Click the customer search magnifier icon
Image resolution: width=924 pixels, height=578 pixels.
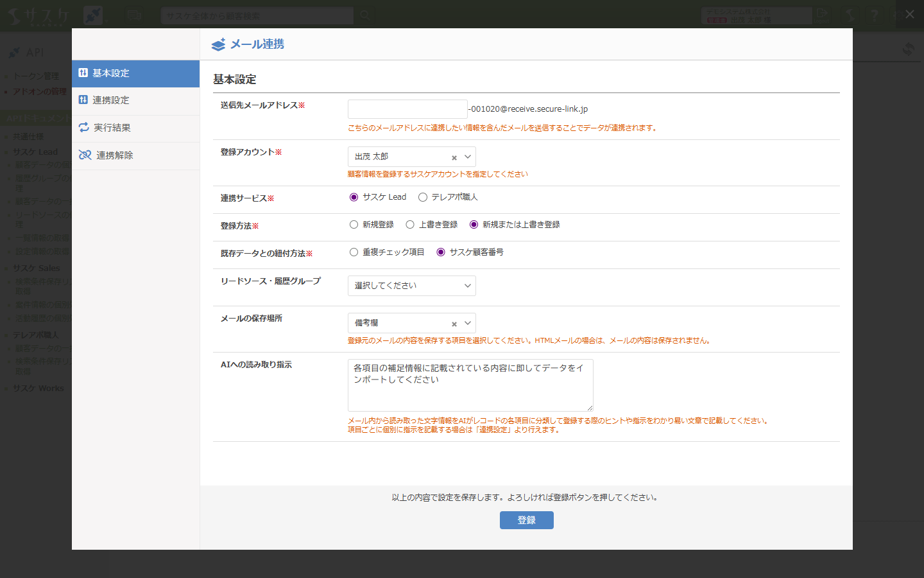[365, 15]
